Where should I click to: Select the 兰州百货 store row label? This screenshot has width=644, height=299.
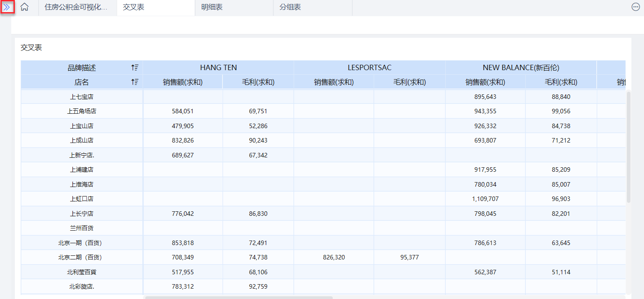(81, 228)
